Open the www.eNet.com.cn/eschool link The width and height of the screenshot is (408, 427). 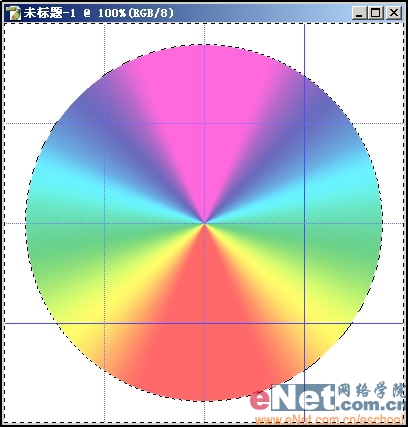330,419
